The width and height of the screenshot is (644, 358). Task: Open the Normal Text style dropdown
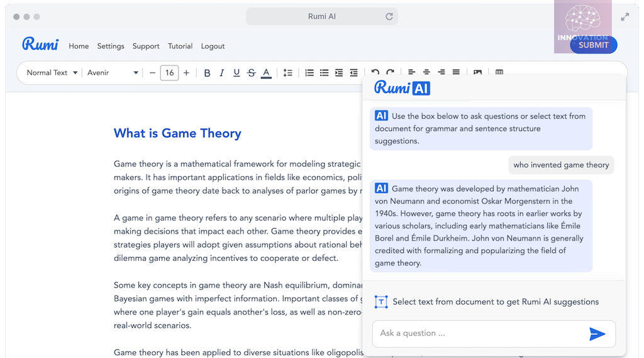(52, 73)
